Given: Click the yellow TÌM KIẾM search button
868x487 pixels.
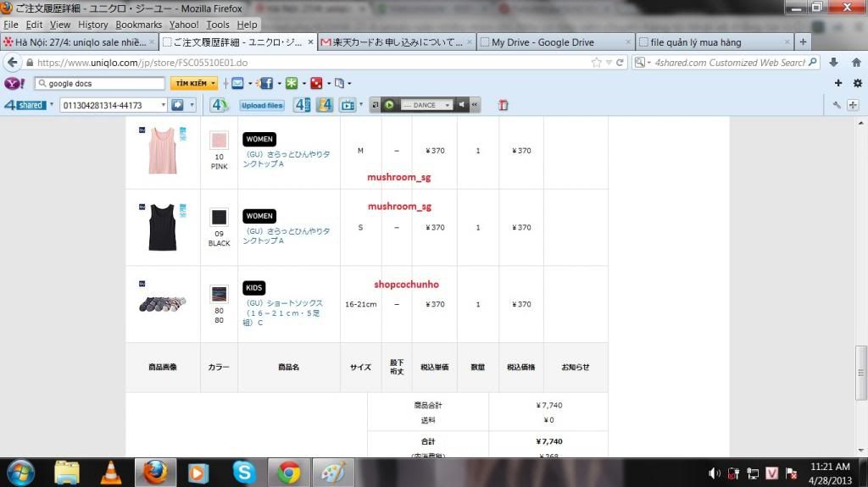Looking at the screenshot, I should [x=193, y=84].
